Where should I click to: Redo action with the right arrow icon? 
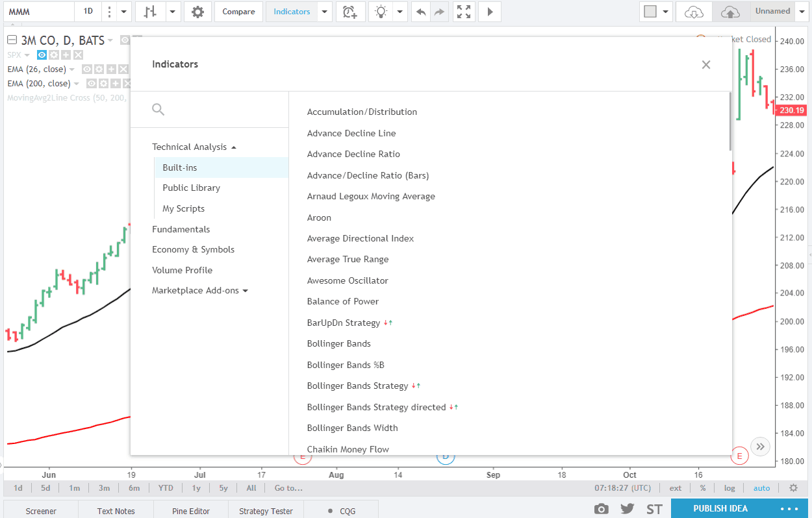pyautogui.click(x=440, y=12)
